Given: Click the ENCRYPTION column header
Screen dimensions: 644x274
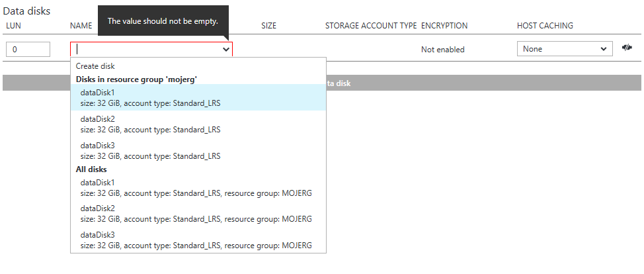Looking at the screenshot, I should point(444,26).
